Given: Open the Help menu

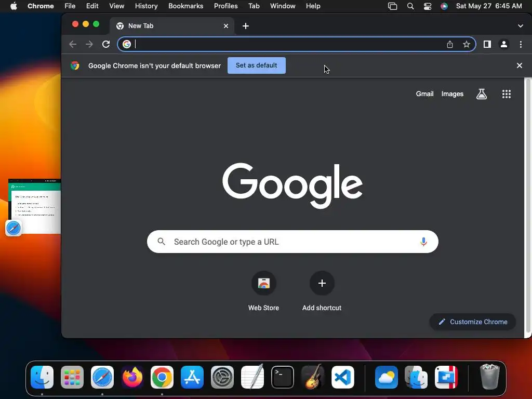Looking at the screenshot, I should pyautogui.click(x=313, y=6).
